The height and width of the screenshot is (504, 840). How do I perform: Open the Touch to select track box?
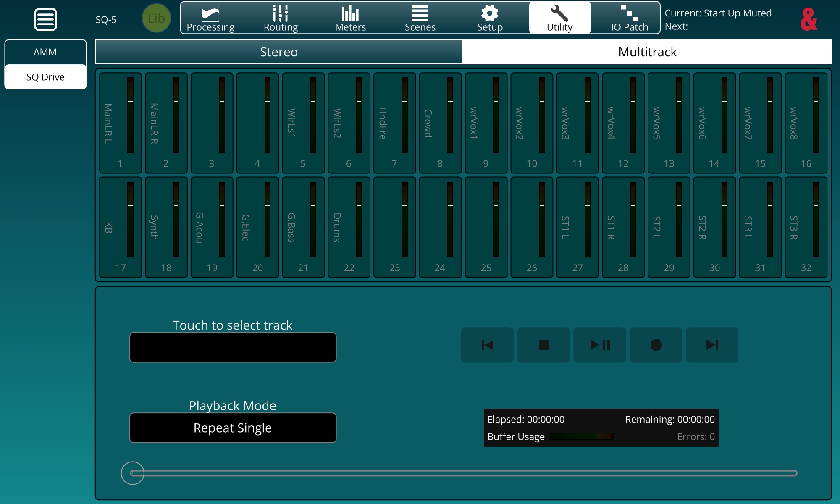(x=233, y=347)
